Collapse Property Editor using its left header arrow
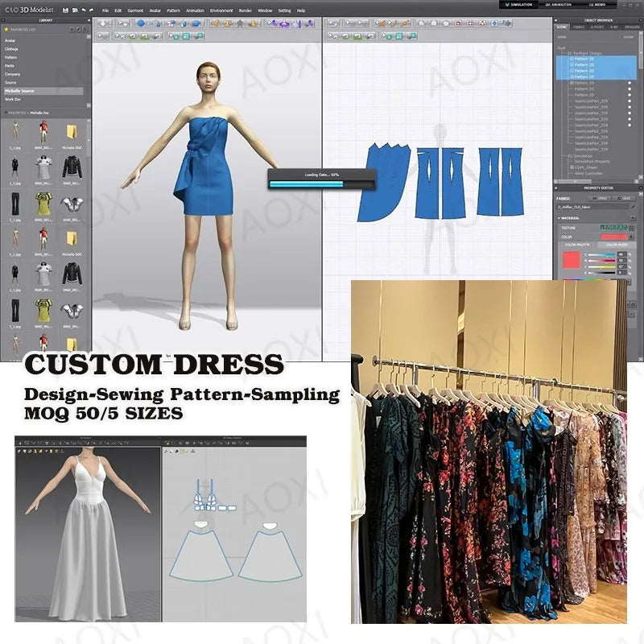644x644 pixels. [x=556, y=188]
